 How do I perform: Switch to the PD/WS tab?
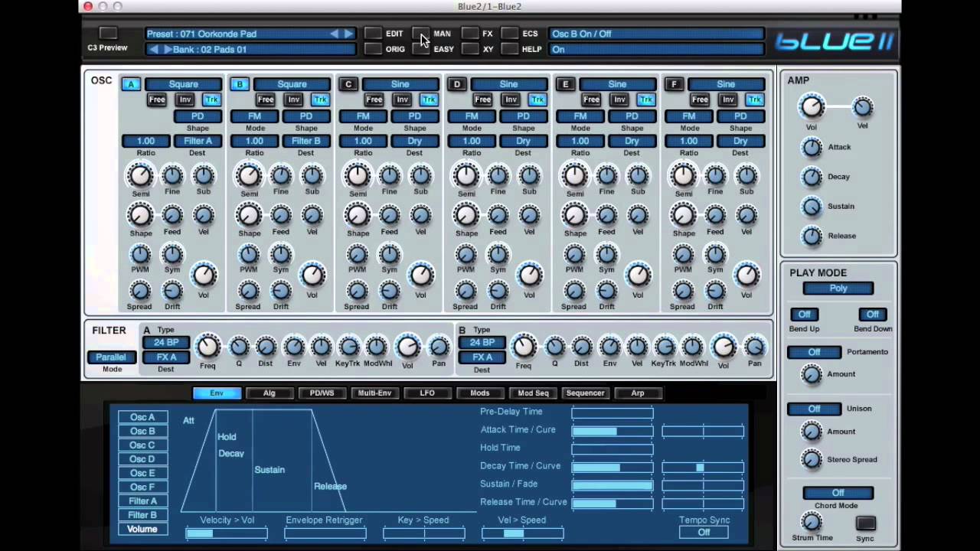pos(322,393)
